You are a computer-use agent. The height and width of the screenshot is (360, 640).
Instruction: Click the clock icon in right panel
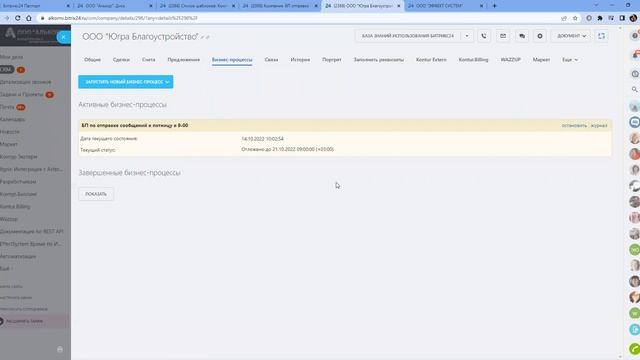(635, 74)
